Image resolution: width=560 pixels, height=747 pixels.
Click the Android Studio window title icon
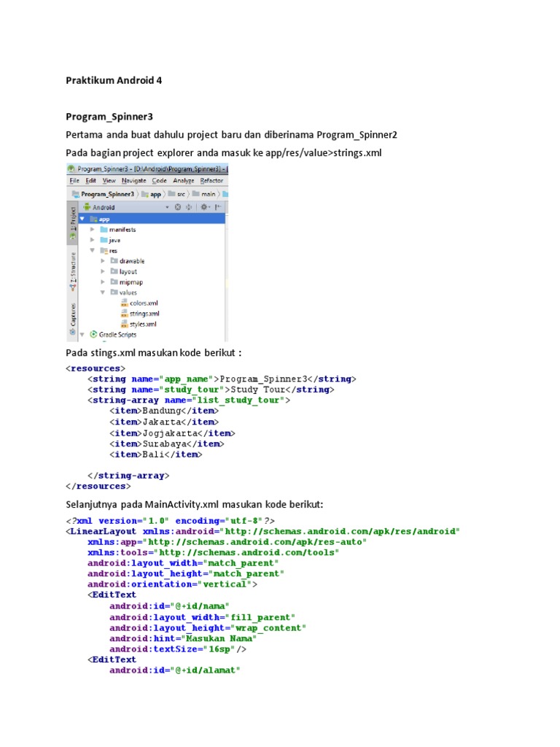(71, 169)
